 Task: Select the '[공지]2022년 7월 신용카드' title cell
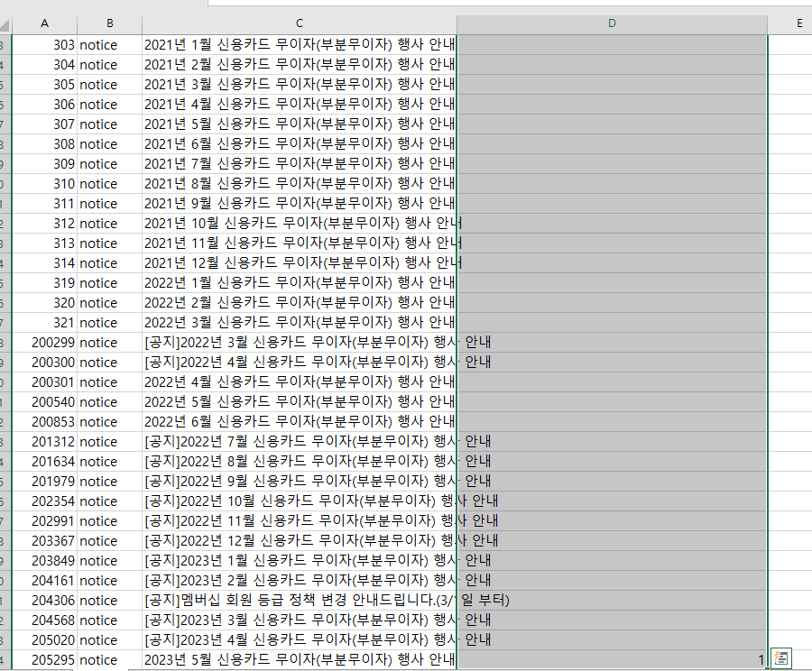300,442
